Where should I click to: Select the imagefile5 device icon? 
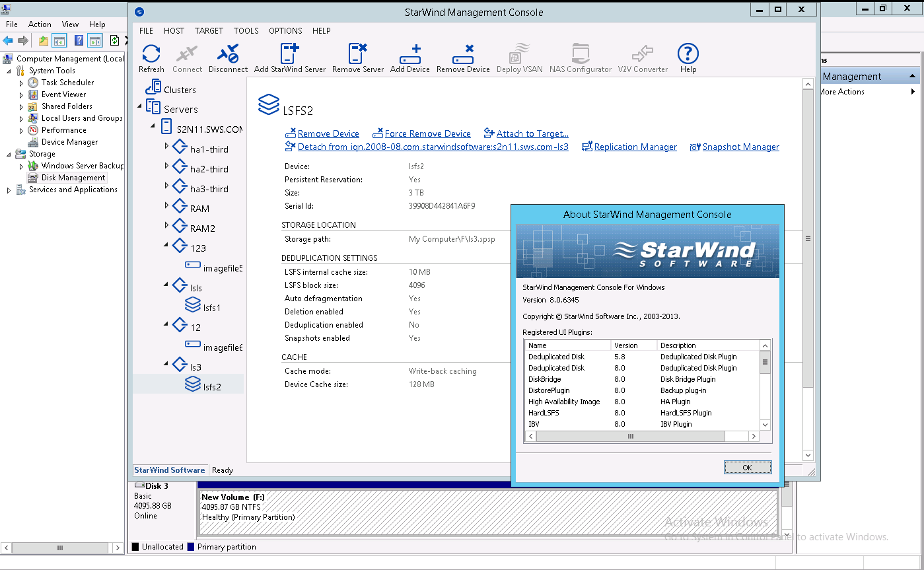pyautogui.click(x=193, y=264)
